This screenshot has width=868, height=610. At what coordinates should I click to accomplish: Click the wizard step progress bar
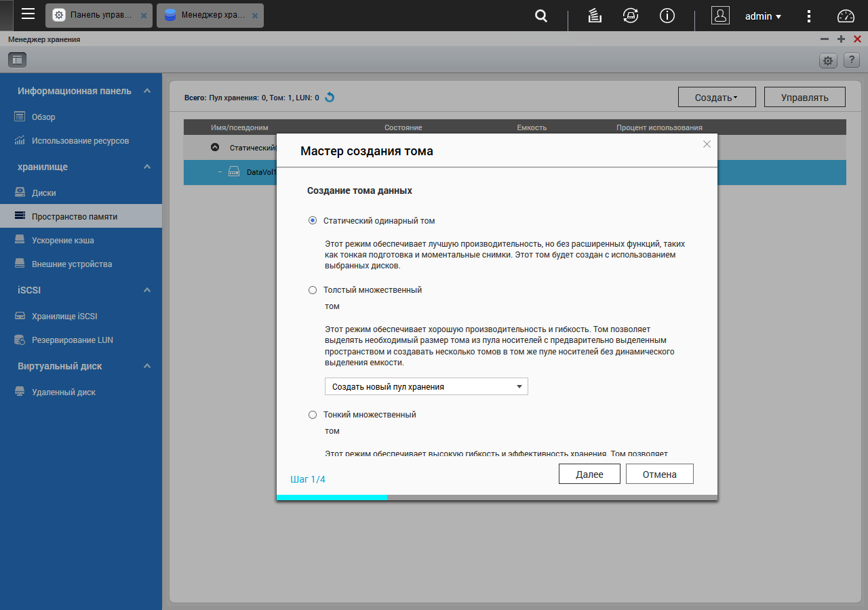497,497
